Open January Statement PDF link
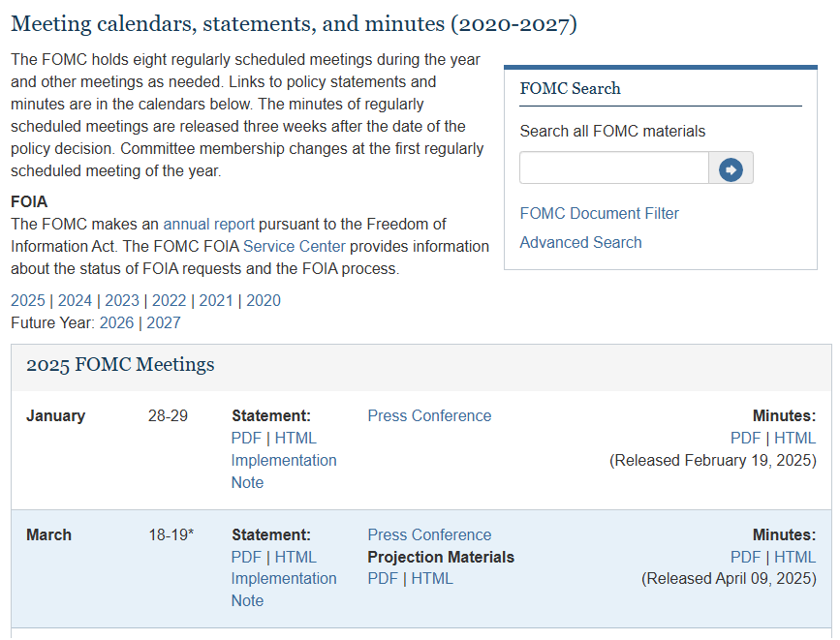This screenshot has height=640, width=840. click(246, 438)
